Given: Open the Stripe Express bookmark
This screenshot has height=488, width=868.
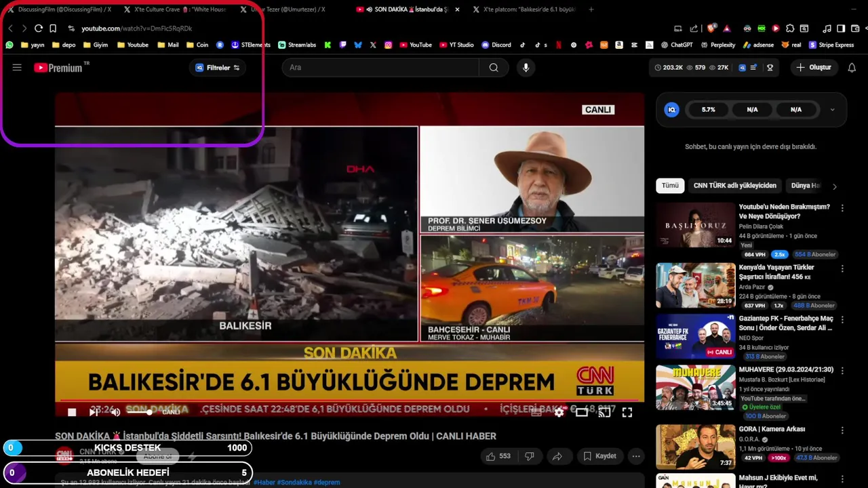Looking at the screenshot, I should [831, 45].
